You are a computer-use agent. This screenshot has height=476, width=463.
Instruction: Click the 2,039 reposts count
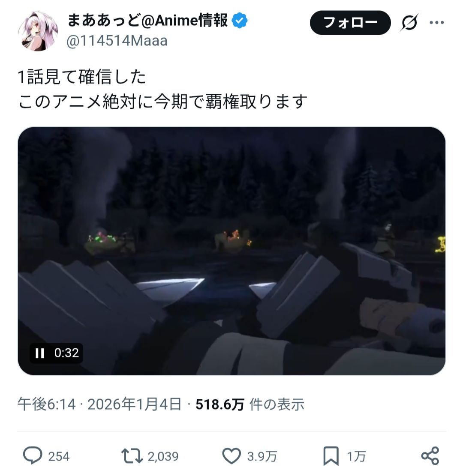163,456
